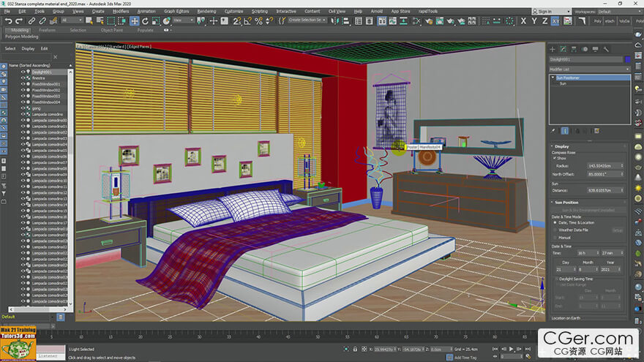
Task: Open Select by Name tool
Action: tap(100, 21)
